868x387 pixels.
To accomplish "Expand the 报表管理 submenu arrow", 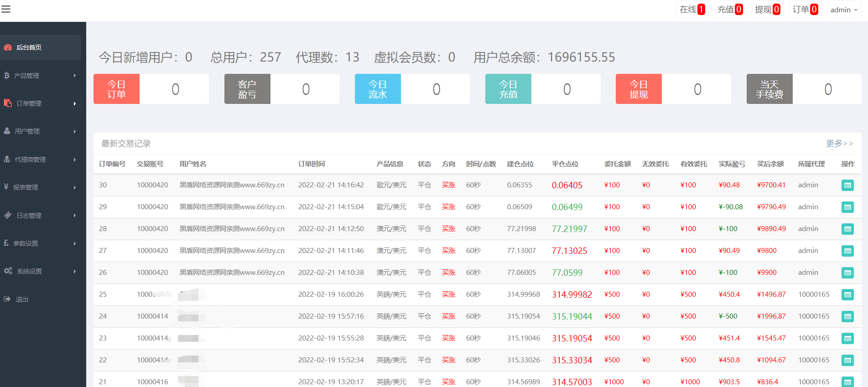I will point(75,187).
